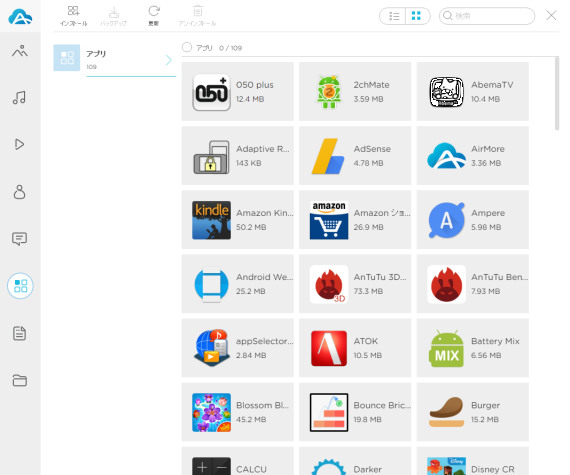
Task: Select the Blossom Blast app icon
Action: [212, 412]
